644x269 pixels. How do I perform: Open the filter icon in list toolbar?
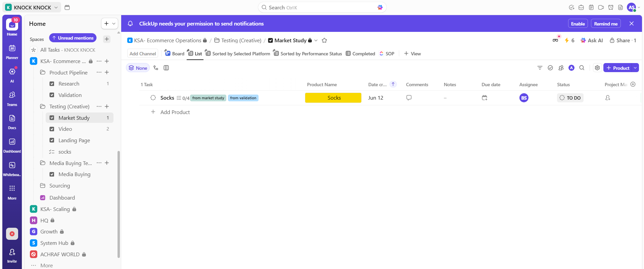pos(540,68)
